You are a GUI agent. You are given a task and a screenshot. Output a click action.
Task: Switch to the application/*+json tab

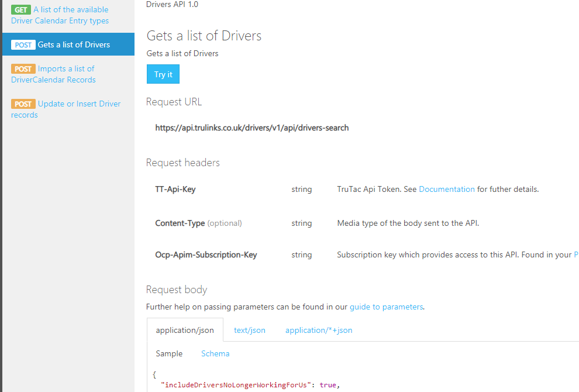click(319, 331)
